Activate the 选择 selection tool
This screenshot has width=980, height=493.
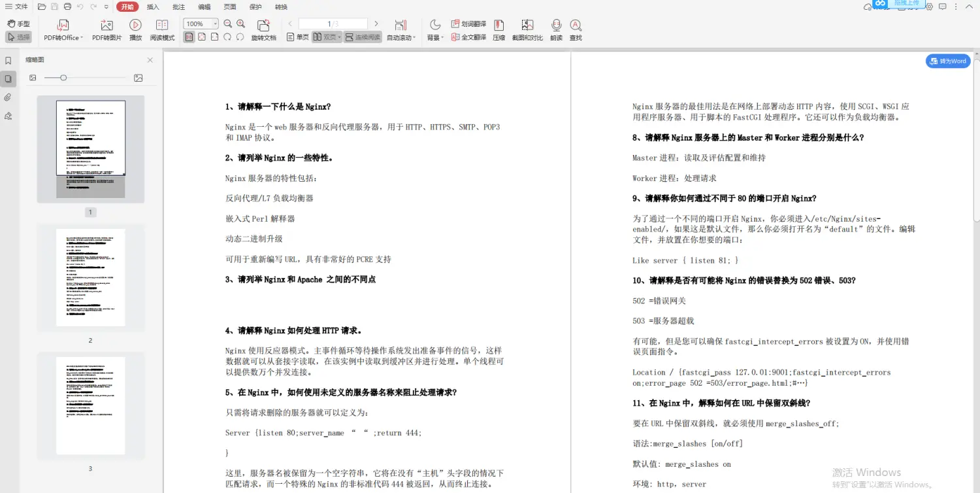click(x=18, y=37)
